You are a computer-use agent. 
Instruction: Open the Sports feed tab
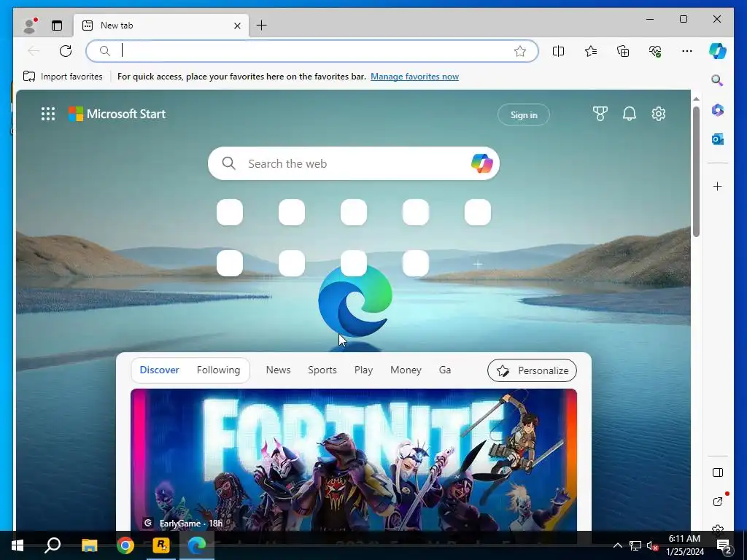pyautogui.click(x=322, y=370)
